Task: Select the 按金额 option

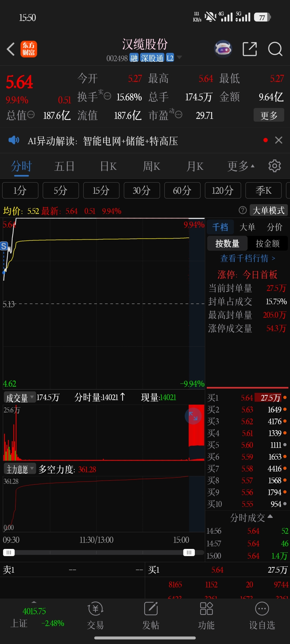Action: point(267,243)
